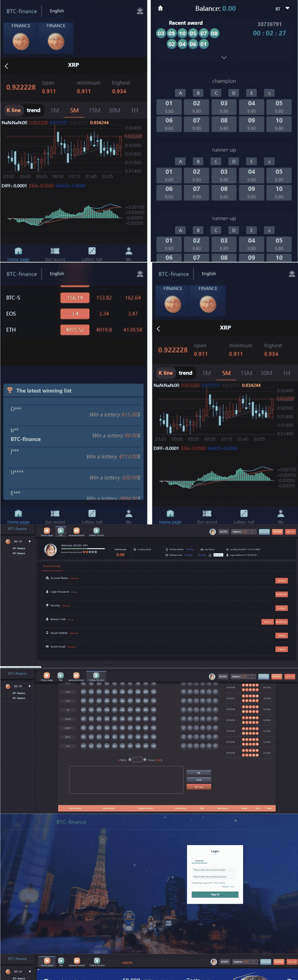Screen dimensions: 298x980
Task: Click profile photo beside Welcome ltt3201
Action: pyautogui.click(x=50, y=550)
